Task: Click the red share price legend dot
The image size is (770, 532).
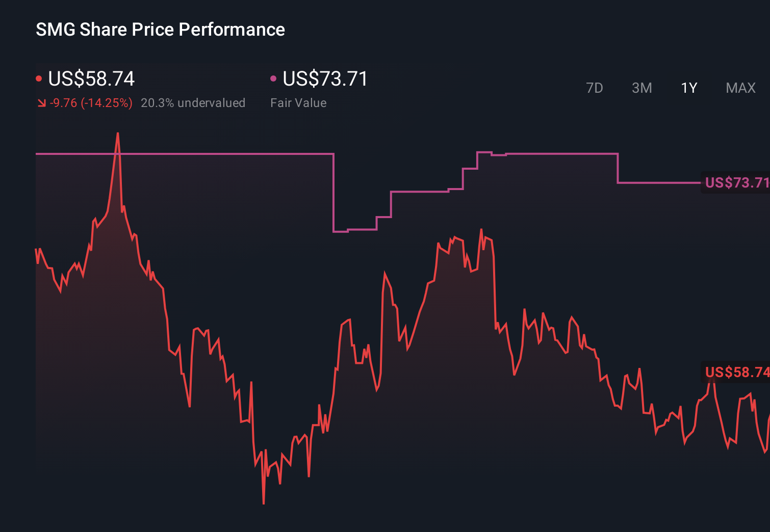Action: click(39, 78)
